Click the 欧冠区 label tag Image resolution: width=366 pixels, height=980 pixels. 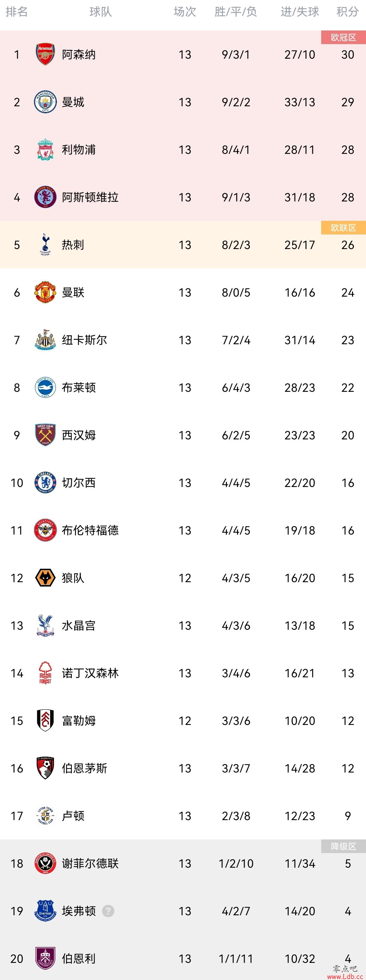pyautogui.click(x=343, y=37)
